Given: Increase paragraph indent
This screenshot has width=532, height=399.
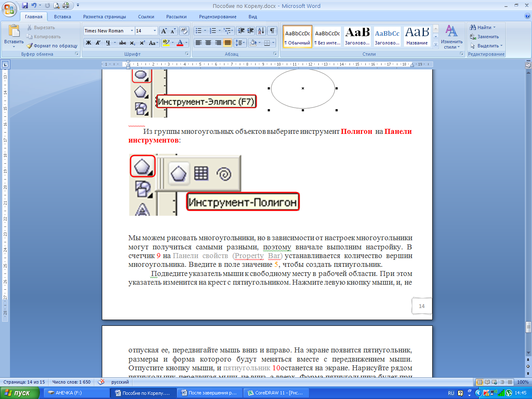Looking at the screenshot, I should [x=250, y=31].
